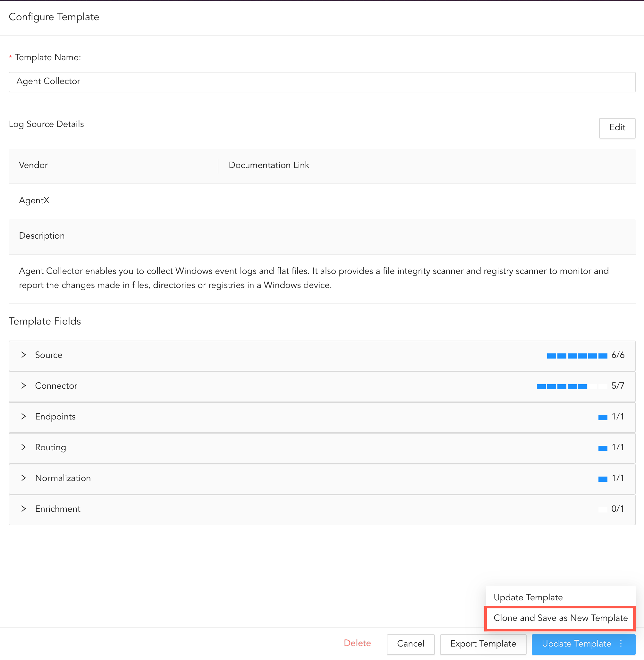Click Export Template button

pyautogui.click(x=483, y=644)
